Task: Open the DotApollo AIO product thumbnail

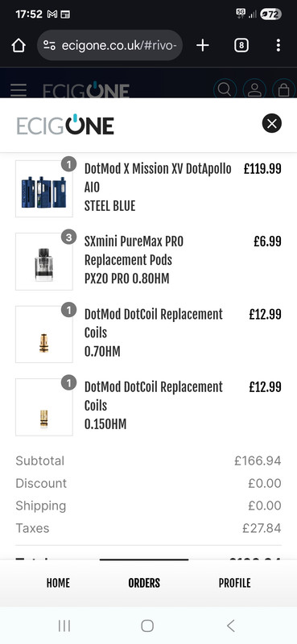Action: 44,188
